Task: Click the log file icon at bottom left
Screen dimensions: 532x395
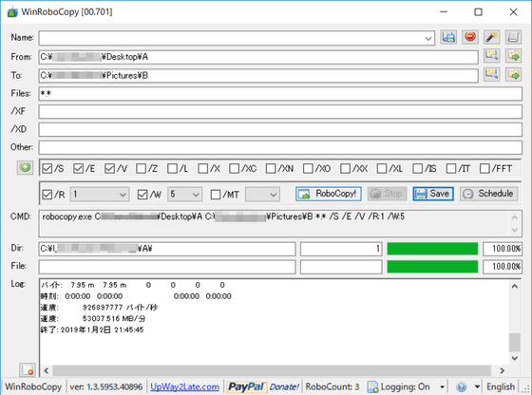Action: click(x=28, y=370)
